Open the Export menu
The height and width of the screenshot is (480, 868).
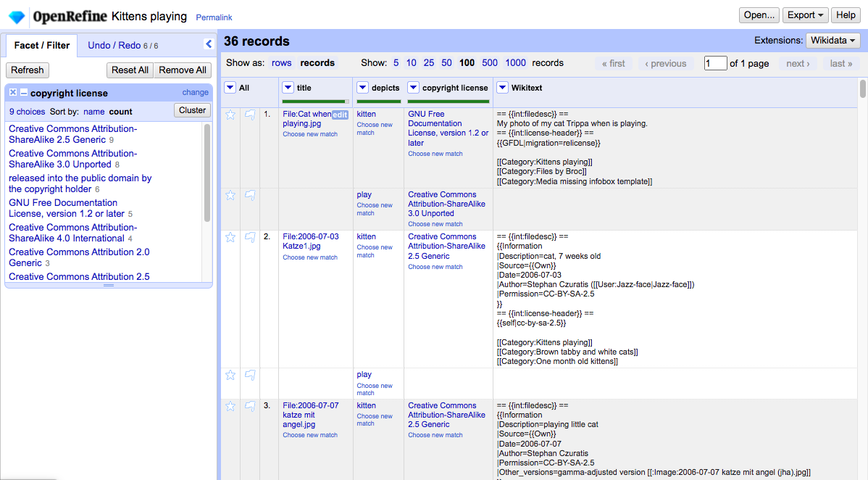click(804, 15)
